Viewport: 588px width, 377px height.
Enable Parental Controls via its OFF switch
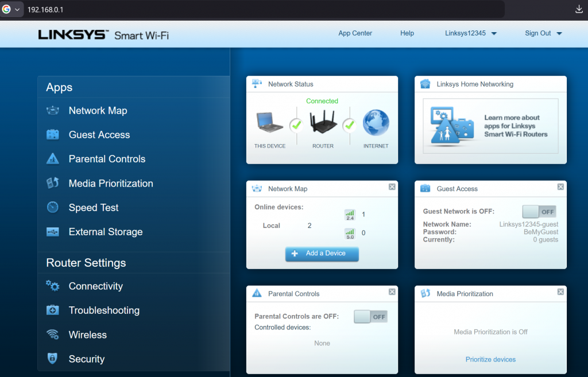(x=370, y=316)
